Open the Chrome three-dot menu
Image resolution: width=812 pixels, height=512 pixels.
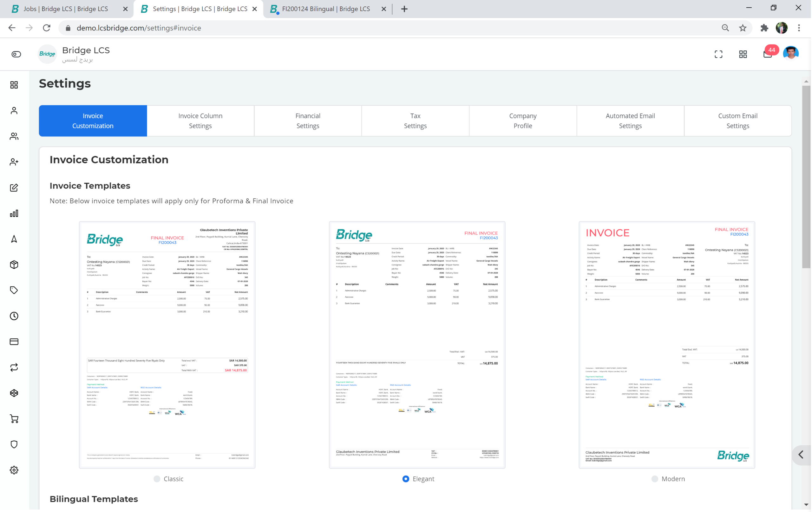click(799, 28)
